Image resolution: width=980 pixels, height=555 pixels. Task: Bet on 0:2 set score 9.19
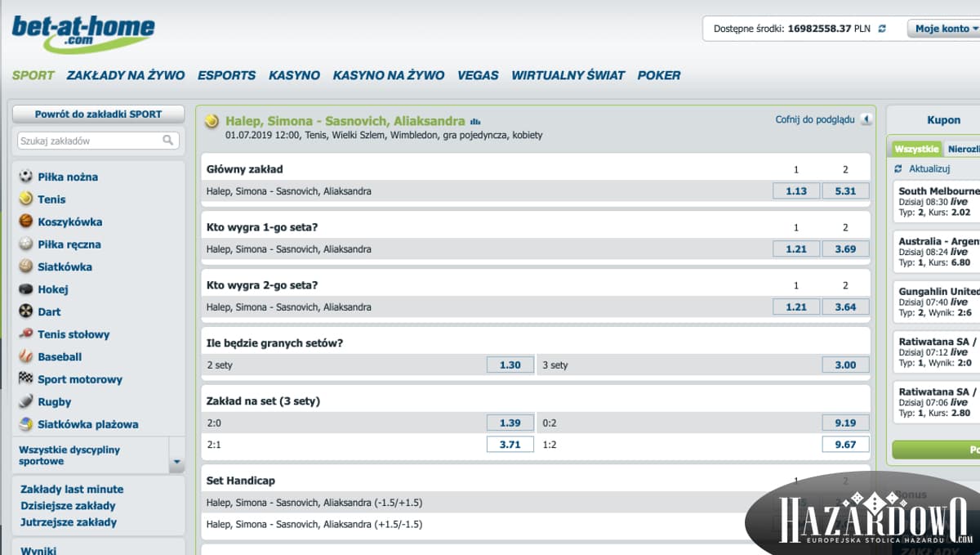point(845,423)
